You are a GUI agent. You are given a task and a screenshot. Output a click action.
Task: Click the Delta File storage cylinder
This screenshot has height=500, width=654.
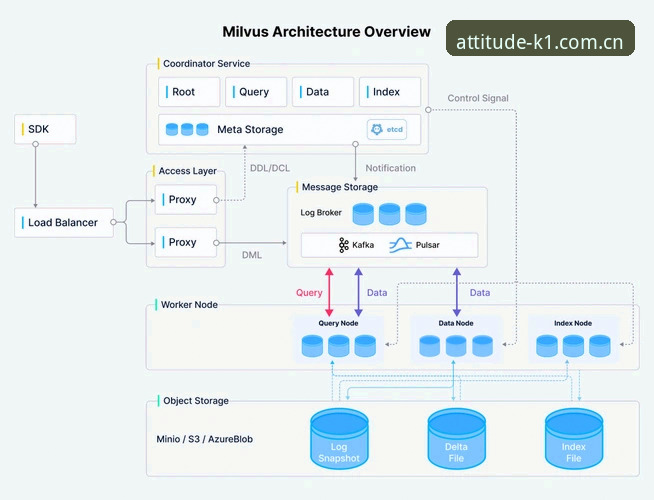(x=456, y=439)
